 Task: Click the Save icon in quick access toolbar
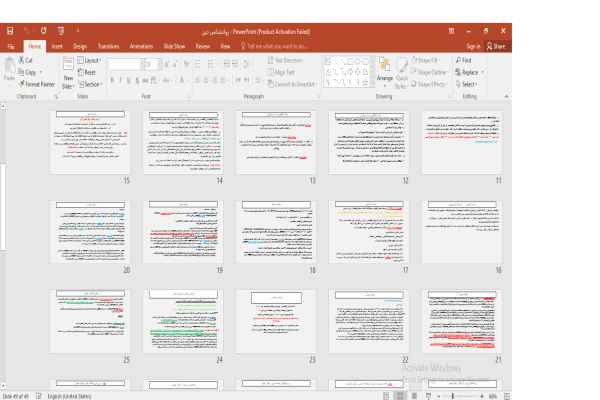(x=9, y=32)
